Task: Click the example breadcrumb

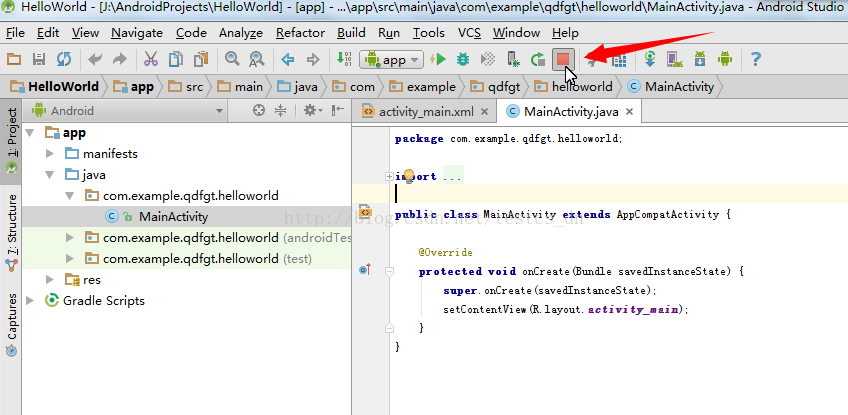Action: coord(423,87)
